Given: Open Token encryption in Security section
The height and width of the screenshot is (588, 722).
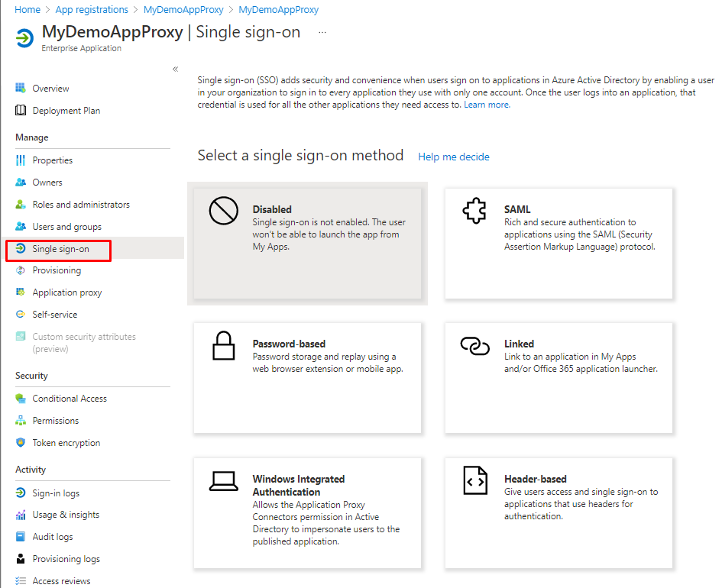Looking at the screenshot, I should click(x=66, y=443).
